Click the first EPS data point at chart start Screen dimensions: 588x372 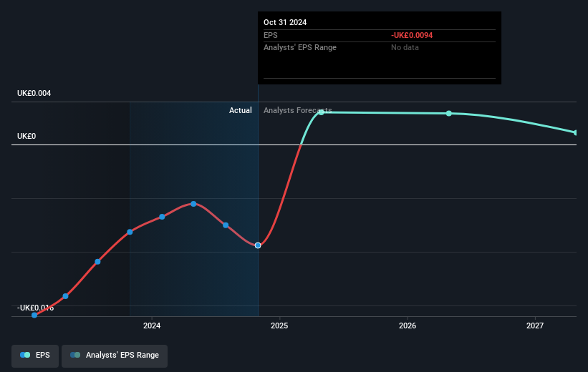pyautogui.click(x=34, y=315)
